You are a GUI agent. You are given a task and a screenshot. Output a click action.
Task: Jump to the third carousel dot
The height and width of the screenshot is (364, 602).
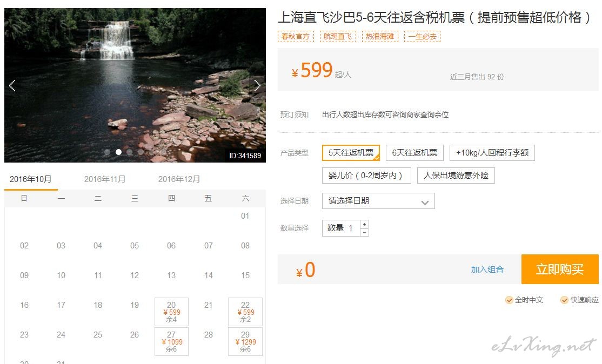click(x=130, y=152)
